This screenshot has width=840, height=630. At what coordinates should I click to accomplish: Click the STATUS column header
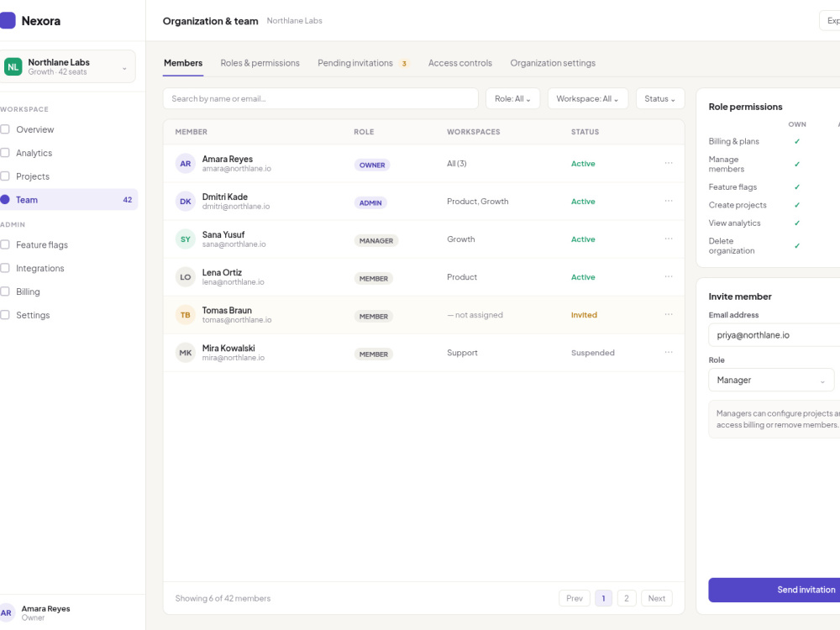[585, 132]
